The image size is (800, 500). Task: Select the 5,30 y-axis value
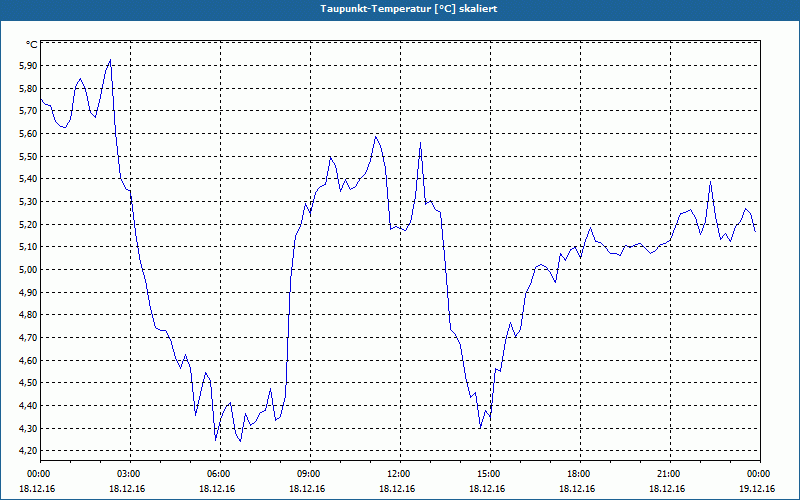pos(29,202)
